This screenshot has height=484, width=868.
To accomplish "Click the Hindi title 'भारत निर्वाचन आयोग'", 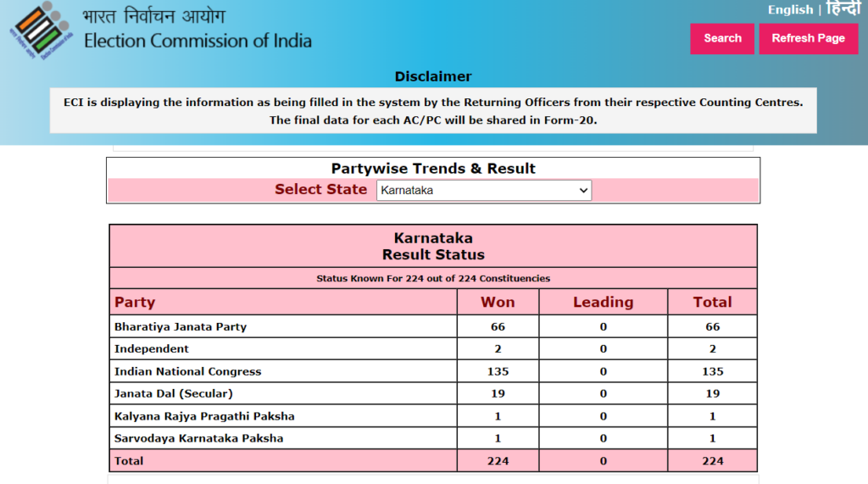I will tap(154, 15).
